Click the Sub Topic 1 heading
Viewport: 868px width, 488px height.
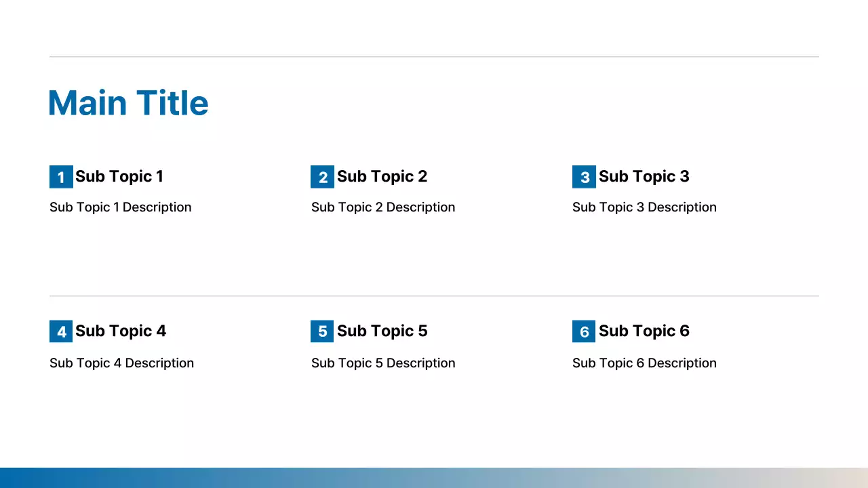[119, 176]
